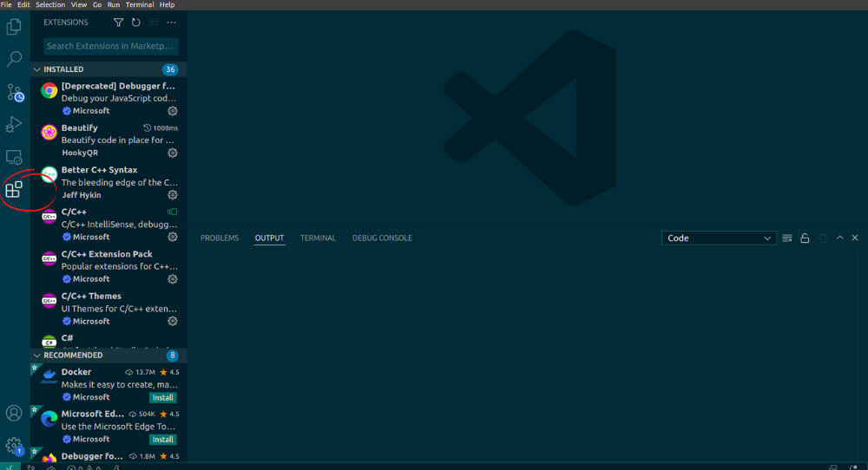The width and height of the screenshot is (868, 470).
Task: Maximize the panel with the up chevron
Action: pos(839,238)
